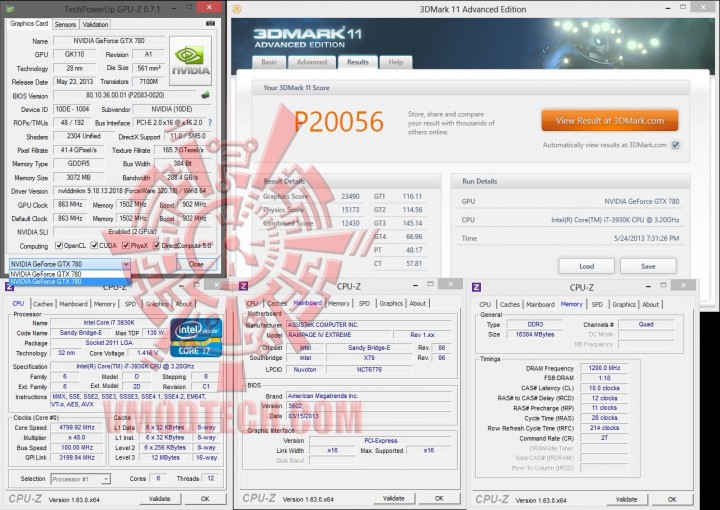This screenshot has height=510, width=720.
Task: Click the RAMPAGE IV EXTREME model field
Action: point(339,335)
